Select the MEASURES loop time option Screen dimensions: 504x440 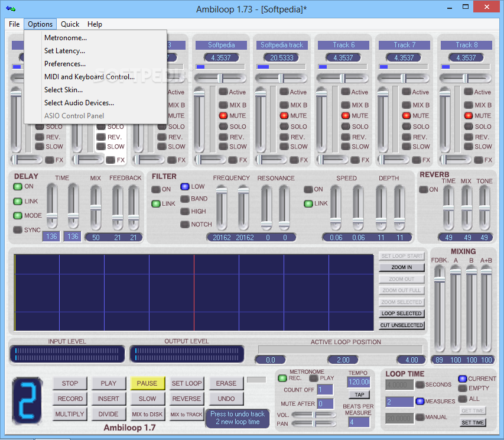pos(420,402)
